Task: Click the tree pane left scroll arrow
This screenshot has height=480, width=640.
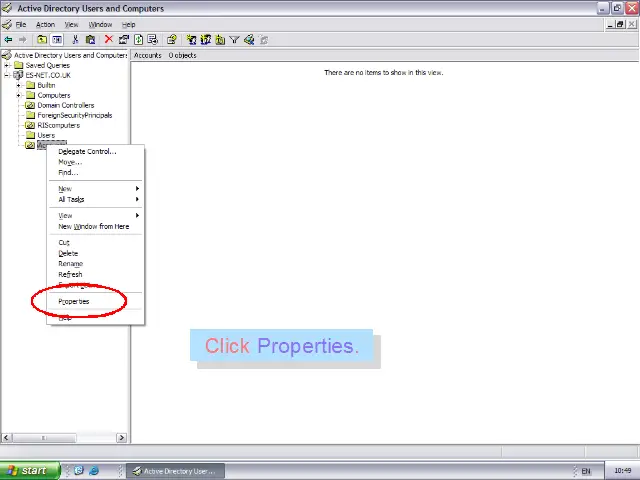Action: 6,438
